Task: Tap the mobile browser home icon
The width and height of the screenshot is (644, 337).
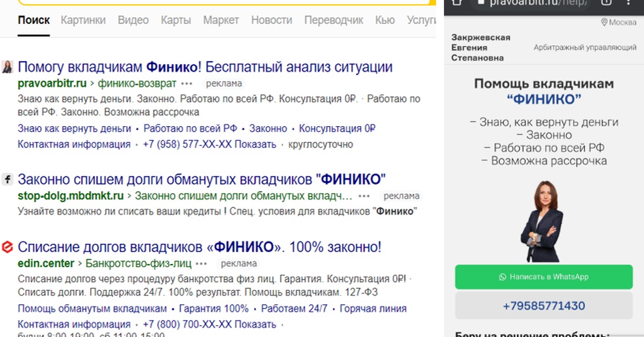Action: click(457, 3)
